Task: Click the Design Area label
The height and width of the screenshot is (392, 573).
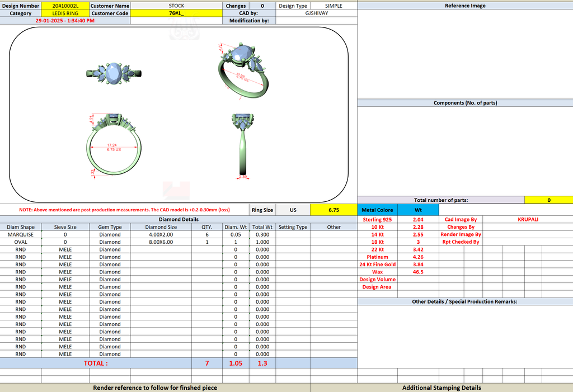Action: [377, 287]
